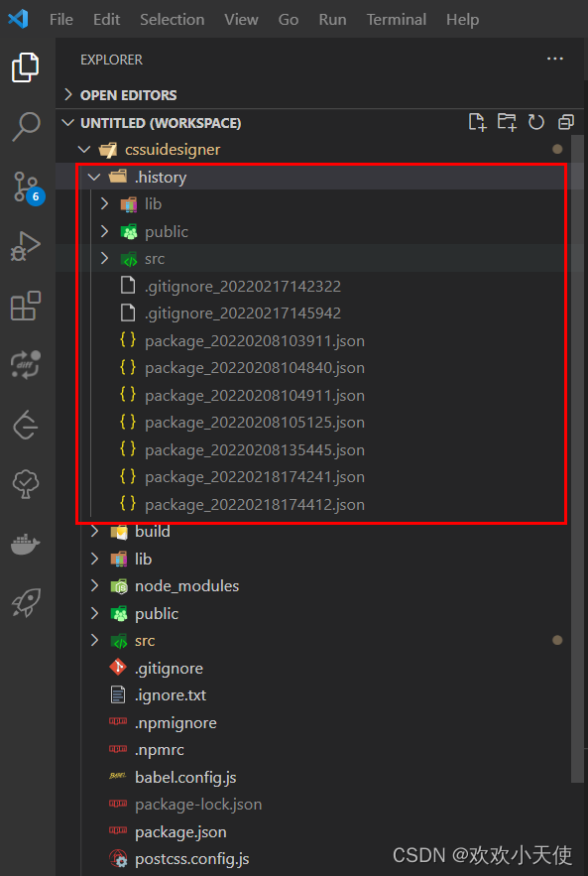Open the Go menu

[x=289, y=20]
